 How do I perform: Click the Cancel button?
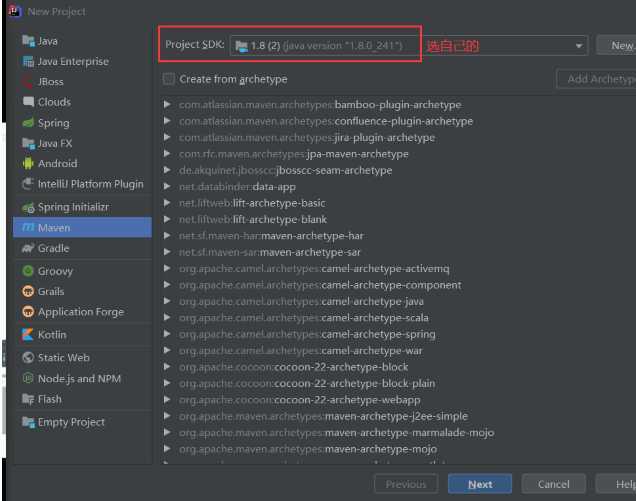tap(553, 484)
